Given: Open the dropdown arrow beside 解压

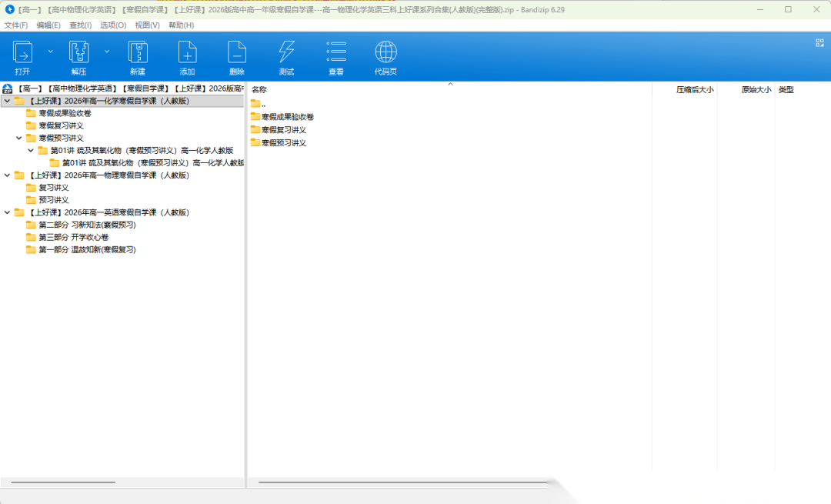Looking at the screenshot, I should coord(107,52).
